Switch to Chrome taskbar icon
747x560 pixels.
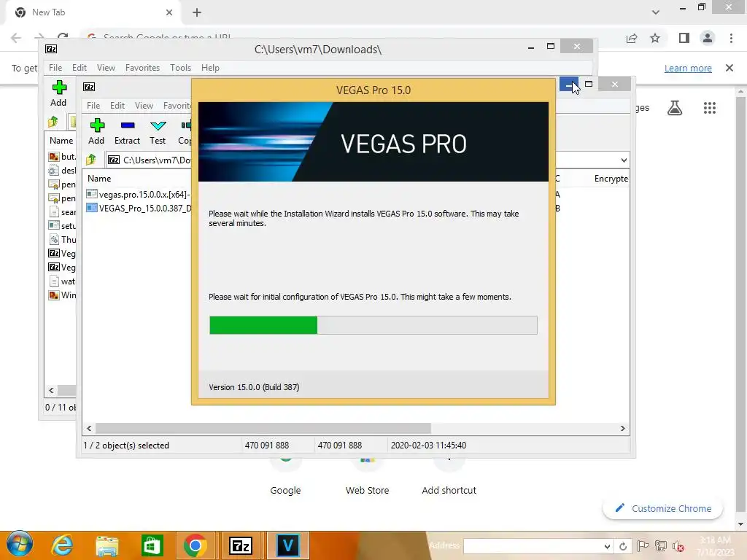coord(196,545)
